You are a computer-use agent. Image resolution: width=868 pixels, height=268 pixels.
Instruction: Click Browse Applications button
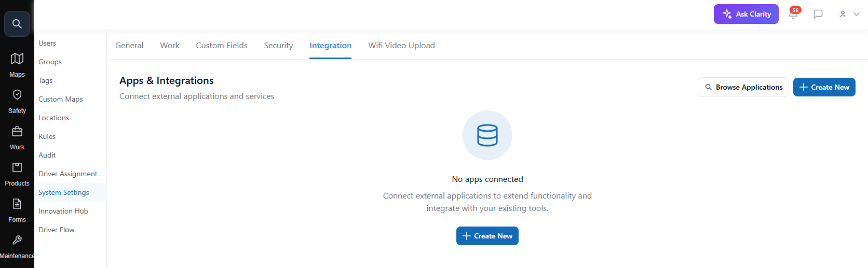click(743, 87)
